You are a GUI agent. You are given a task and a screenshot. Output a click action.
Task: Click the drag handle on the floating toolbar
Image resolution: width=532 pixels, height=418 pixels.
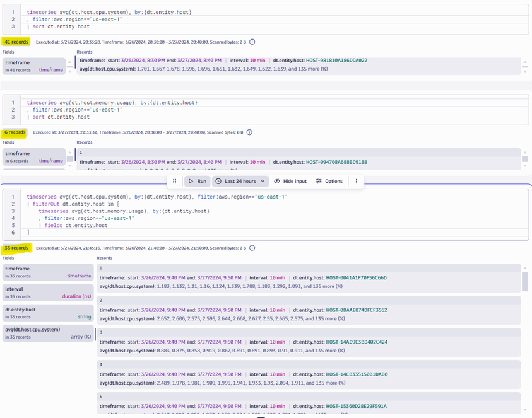(175, 181)
